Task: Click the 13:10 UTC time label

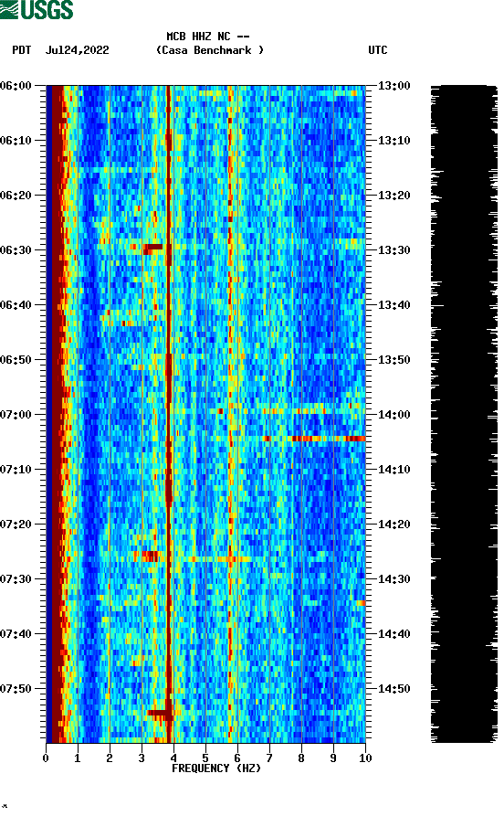Action: pos(394,141)
